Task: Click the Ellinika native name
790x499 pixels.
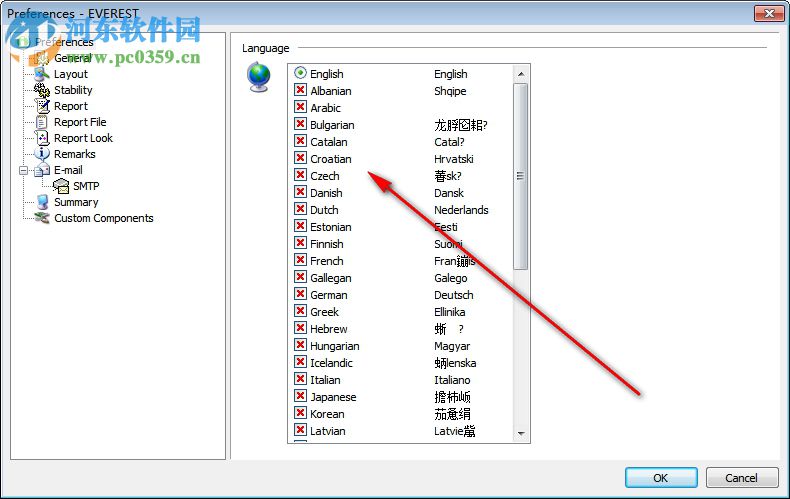Action: pyautogui.click(x=450, y=312)
